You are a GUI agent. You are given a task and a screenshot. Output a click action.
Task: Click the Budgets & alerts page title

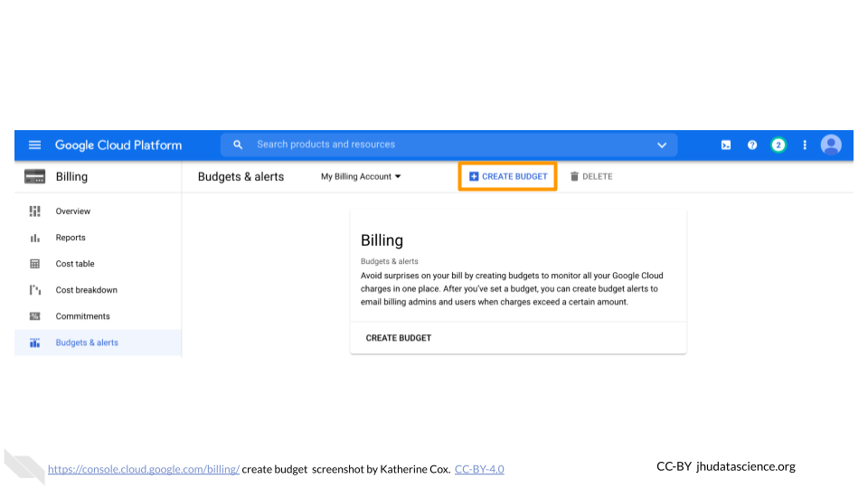coord(241,176)
